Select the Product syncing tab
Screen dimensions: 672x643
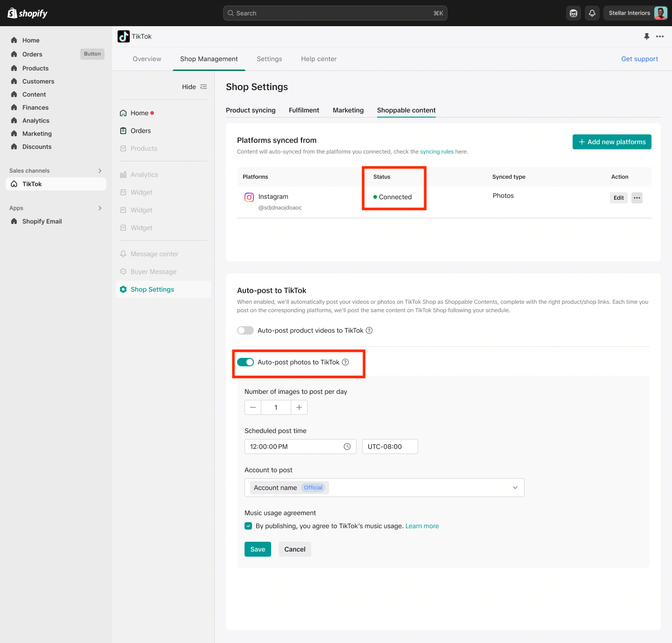[x=251, y=110]
